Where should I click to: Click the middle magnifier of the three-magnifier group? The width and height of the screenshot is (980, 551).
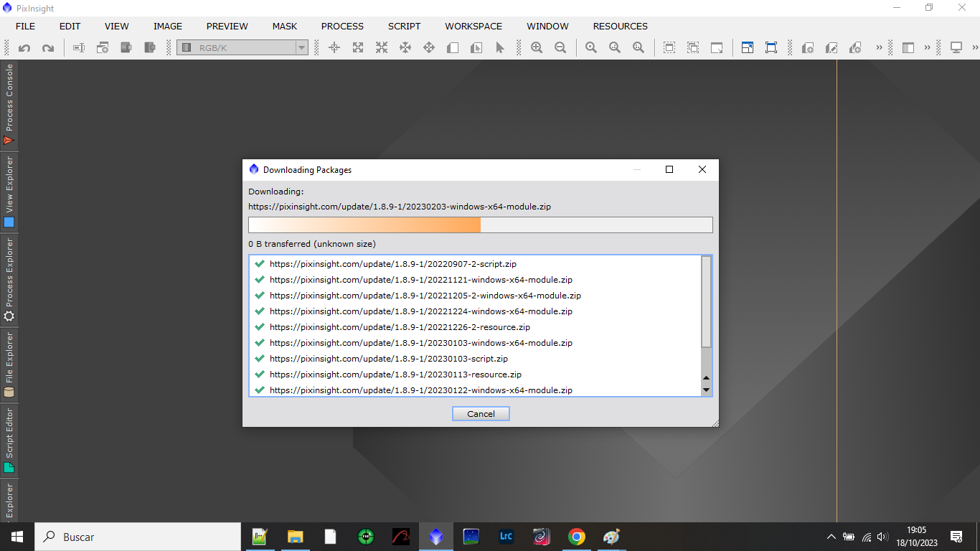click(x=615, y=48)
